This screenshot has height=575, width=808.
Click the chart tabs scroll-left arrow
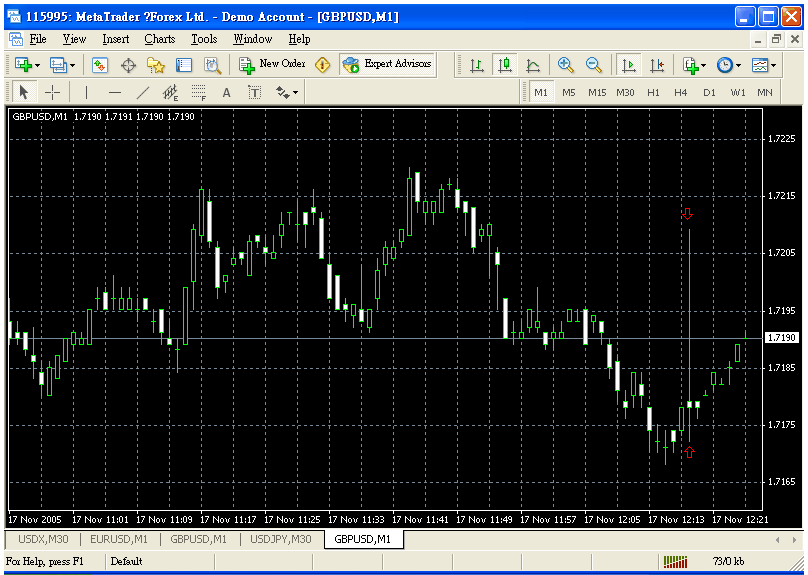[x=778, y=540]
